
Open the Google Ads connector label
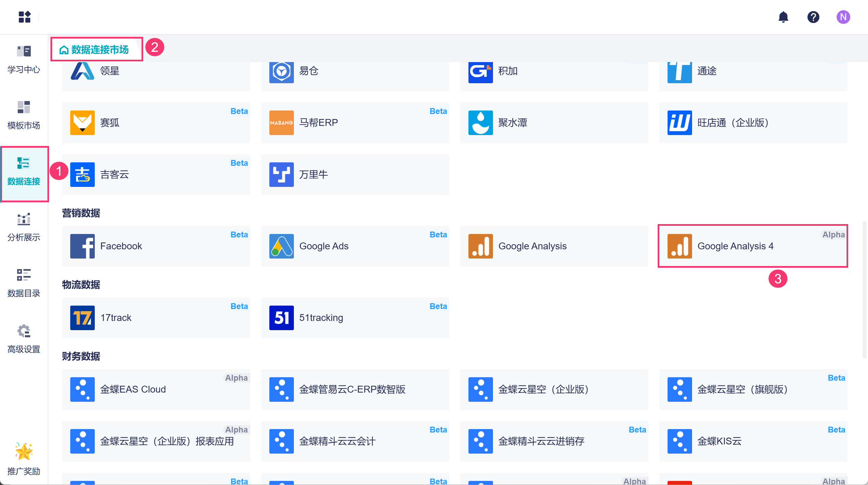click(324, 246)
